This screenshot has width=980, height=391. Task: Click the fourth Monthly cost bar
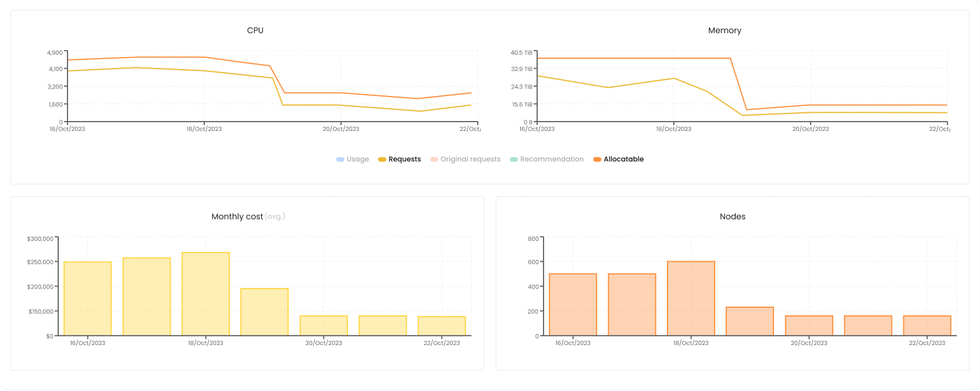coord(264,312)
